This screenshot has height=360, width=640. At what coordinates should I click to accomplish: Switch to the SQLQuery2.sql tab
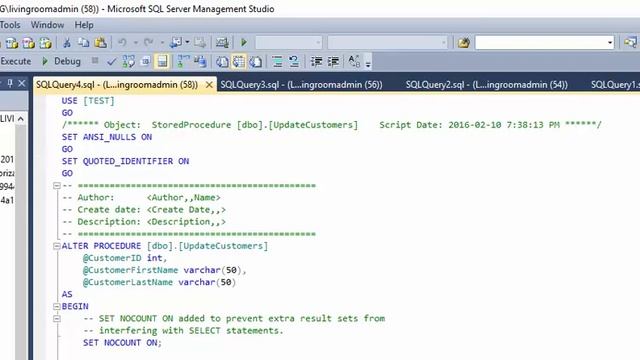click(x=487, y=84)
